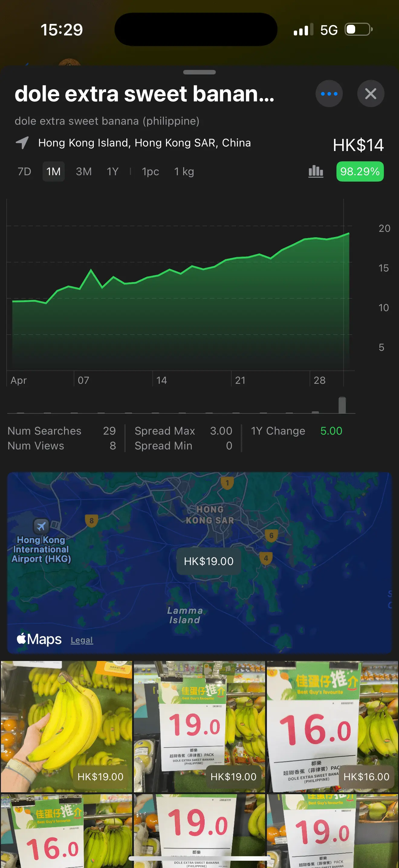The height and width of the screenshot is (868, 399).
Task: Select the 7D time range
Action: click(x=24, y=172)
